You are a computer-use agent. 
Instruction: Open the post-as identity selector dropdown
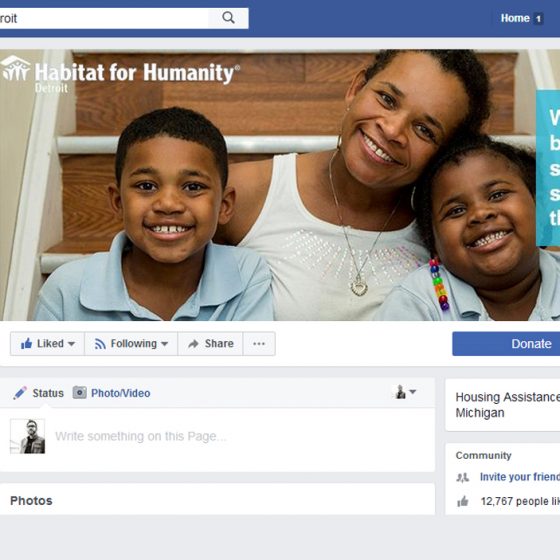coord(405,392)
